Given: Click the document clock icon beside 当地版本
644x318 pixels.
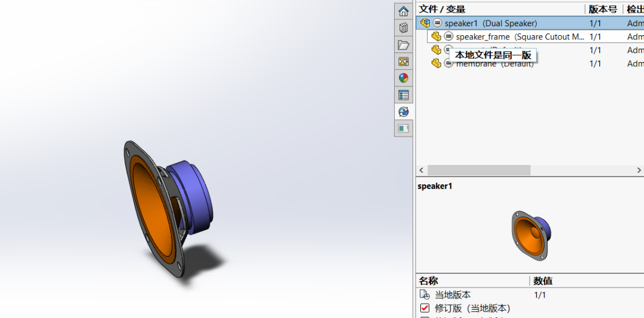Looking at the screenshot, I should pyautogui.click(x=425, y=294).
